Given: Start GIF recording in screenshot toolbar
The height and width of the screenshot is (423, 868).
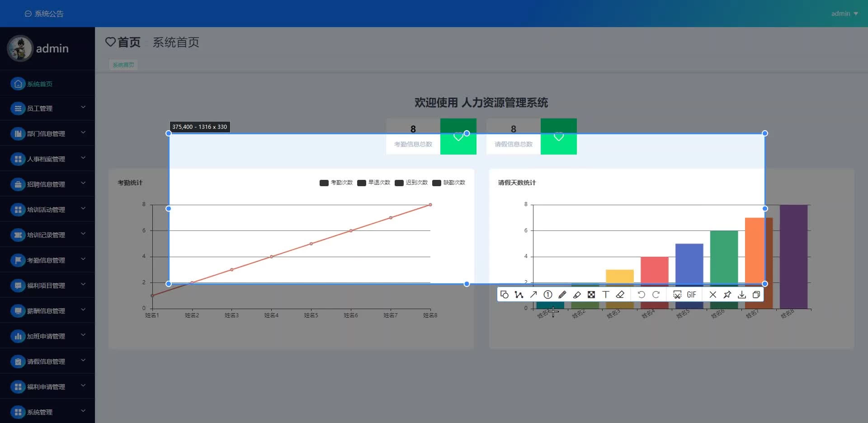Looking at the screenshot, I should [692, 295].
